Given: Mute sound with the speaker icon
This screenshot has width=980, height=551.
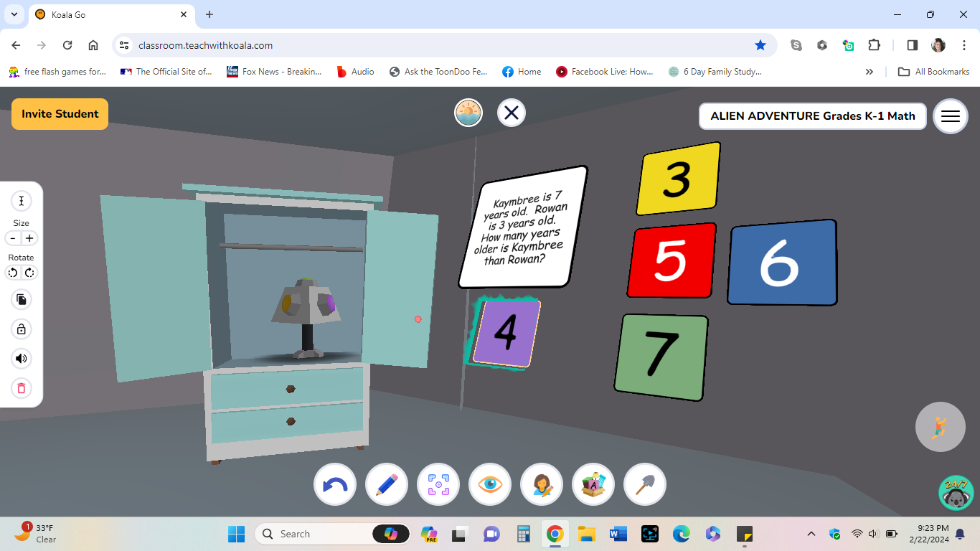Looking at the screenshot, I should pyautogui.click(x=21, y=358).
